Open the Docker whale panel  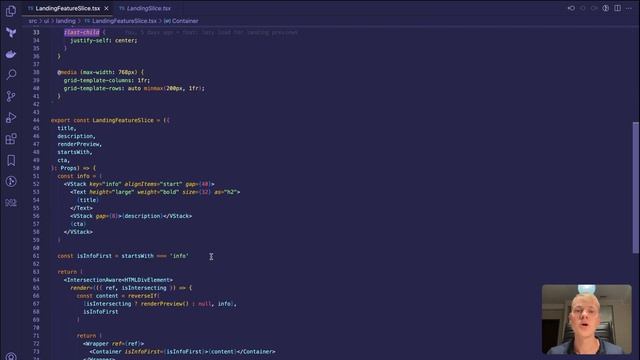(x=11, y=54)
